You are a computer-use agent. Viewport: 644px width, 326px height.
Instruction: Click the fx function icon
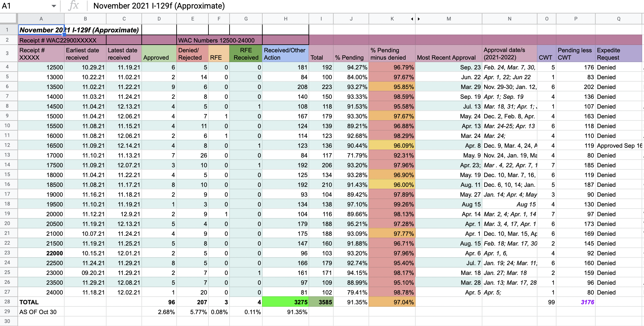74,6
